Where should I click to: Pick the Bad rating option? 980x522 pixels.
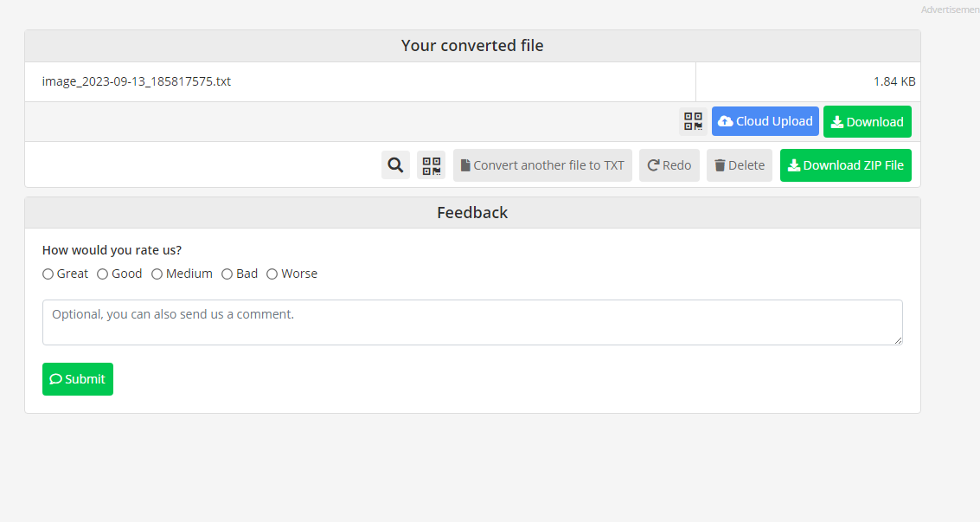pyautogui.click(x=227, y=274)
